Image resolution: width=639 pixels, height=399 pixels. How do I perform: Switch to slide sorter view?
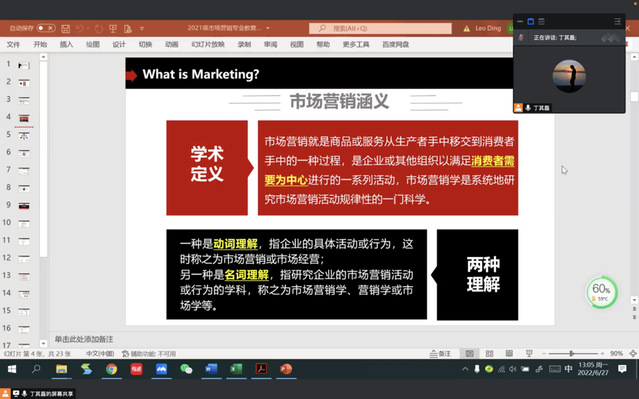(x=489, y=353)
